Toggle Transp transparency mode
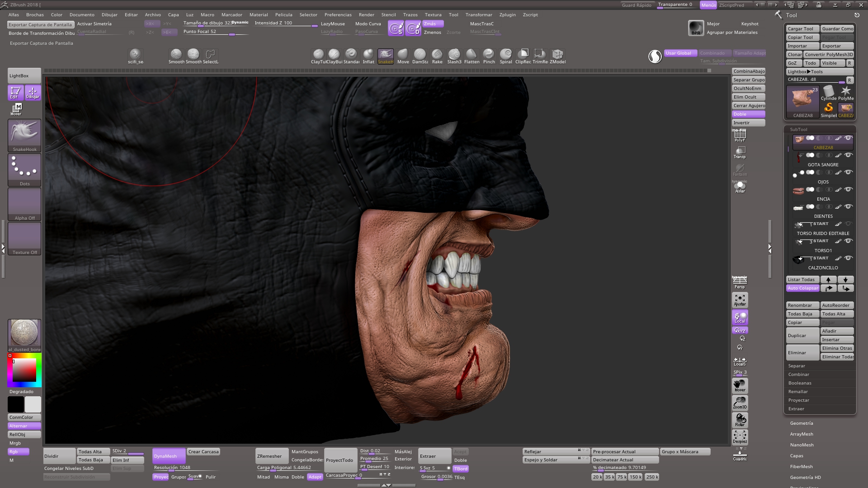868x488 pixels. point(740,152)
